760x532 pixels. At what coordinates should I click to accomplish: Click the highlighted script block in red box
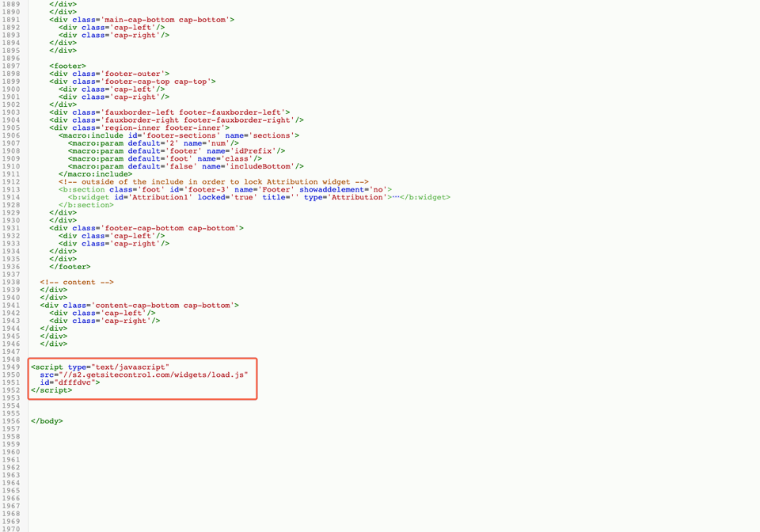pyautogui.click(x=142, y=378)
